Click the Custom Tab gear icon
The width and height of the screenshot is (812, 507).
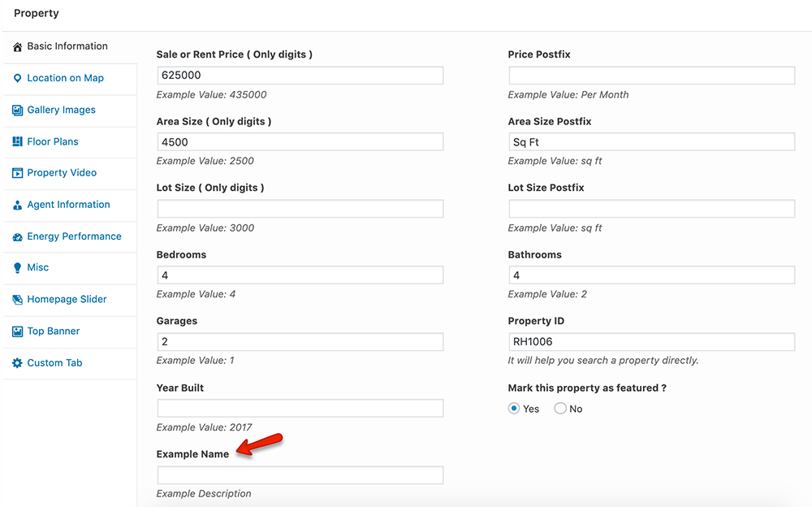pyautogui.click(x=17, y=363)
